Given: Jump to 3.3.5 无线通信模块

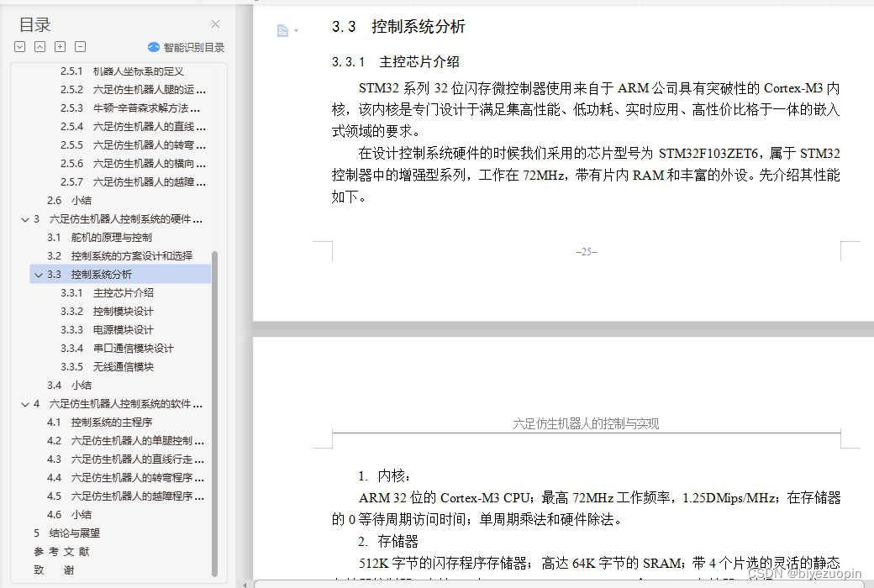Looking at the screenshot, I should [x=107, y=367].
